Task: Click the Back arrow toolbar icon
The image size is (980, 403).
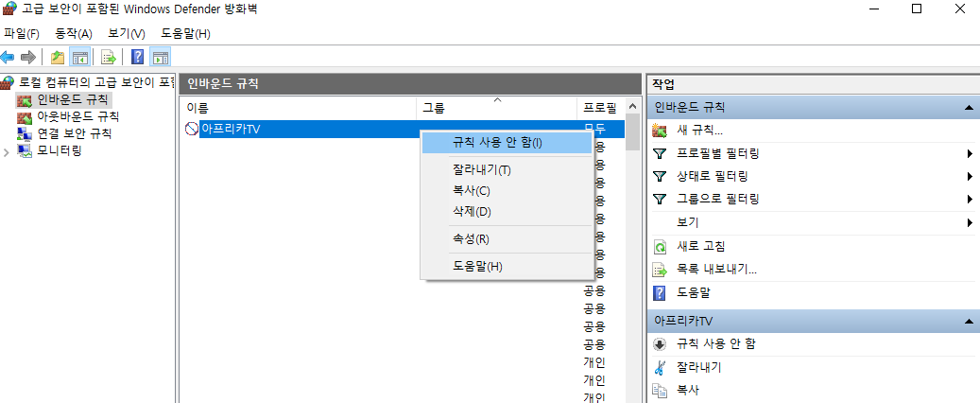Action: point(7,58)
